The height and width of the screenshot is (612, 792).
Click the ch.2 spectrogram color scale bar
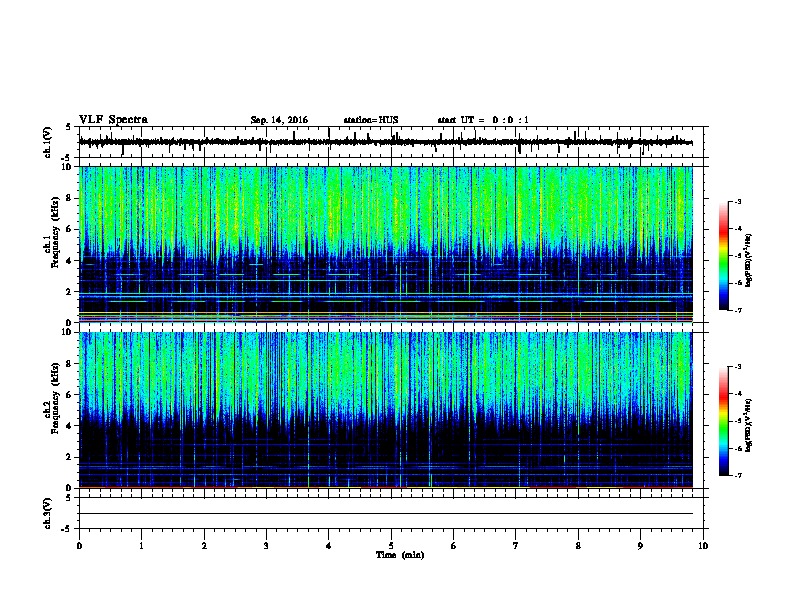pos(724,421)
